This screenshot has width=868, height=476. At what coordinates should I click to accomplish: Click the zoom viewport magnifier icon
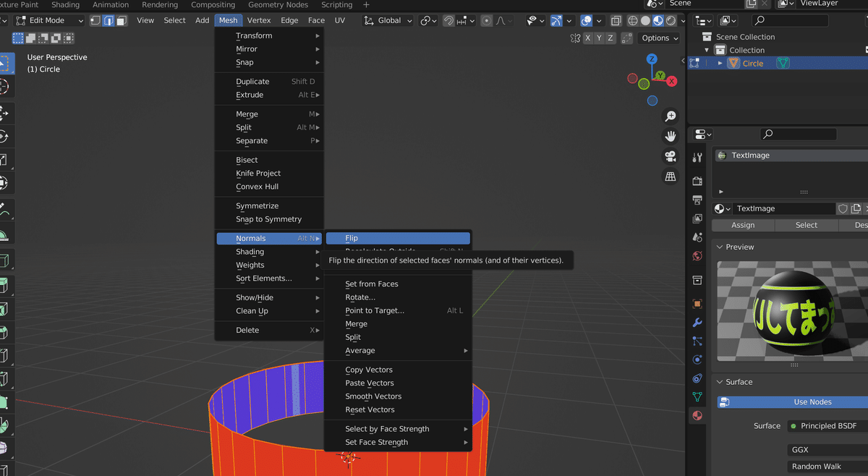[671, 116]
